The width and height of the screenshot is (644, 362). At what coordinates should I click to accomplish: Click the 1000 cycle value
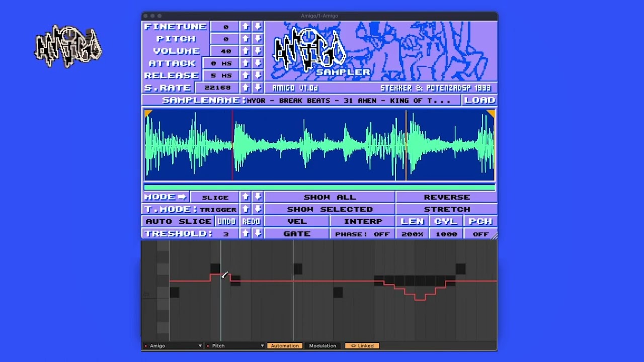click(x=446, y=234)
